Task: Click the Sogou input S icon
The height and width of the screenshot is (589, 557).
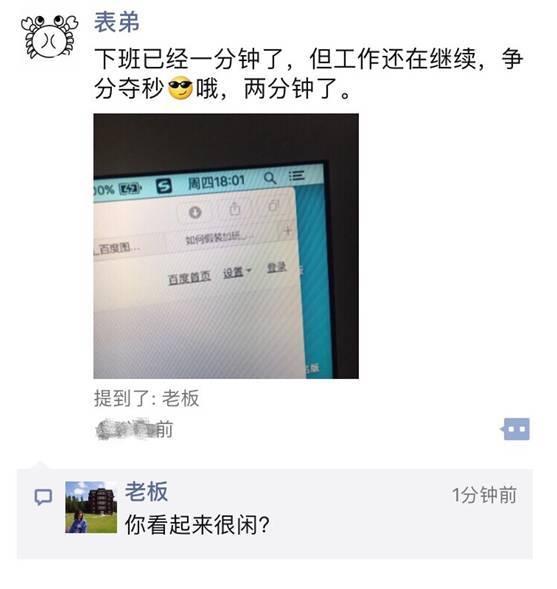Action: coord(164,186)
